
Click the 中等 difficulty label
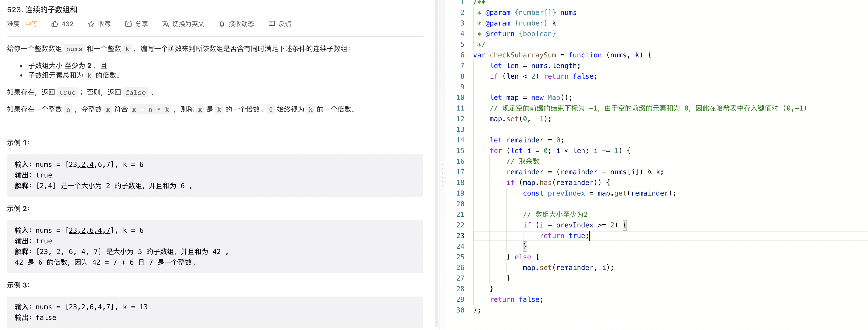(31, 24)
